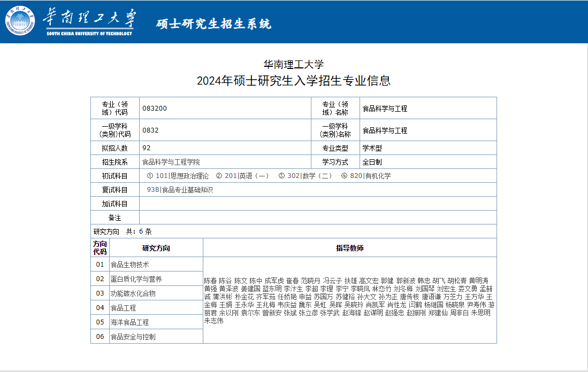This screenshot has height=372, width=588.
Task: Click direction code 01
Action: [100, 265]
